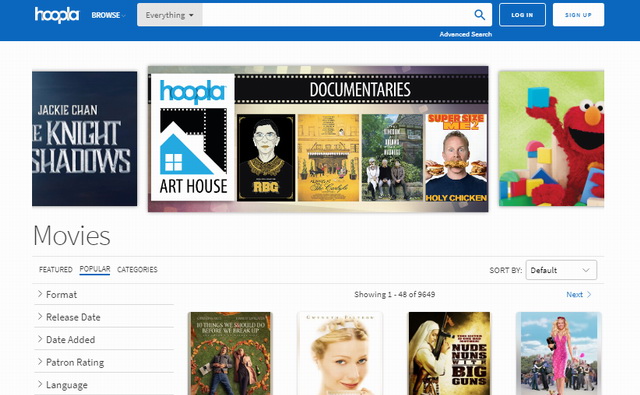The image size is (640, 395).
Task: Expand the Release Date filter
Action: [x=104, y=317]
